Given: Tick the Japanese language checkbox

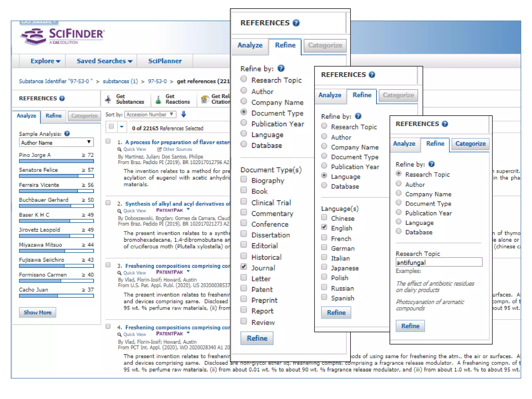Looking at the screenshot, I should [x=324, y=267].
